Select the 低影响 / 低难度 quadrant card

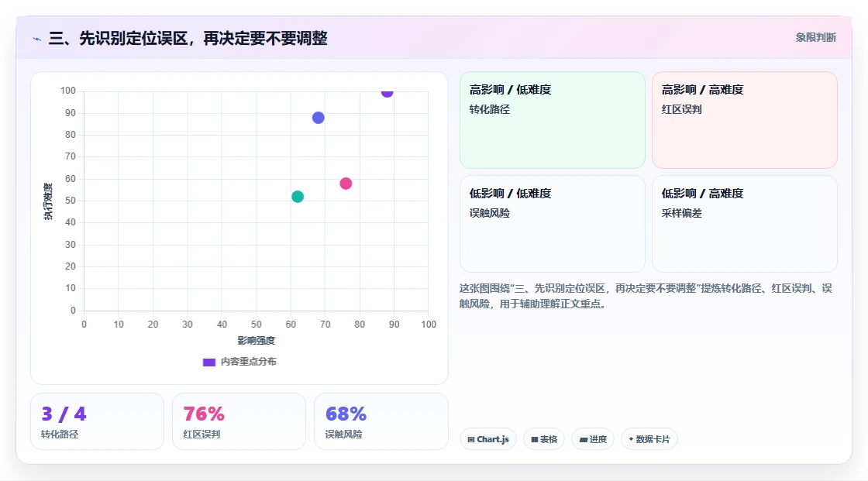tap(553, 224)
